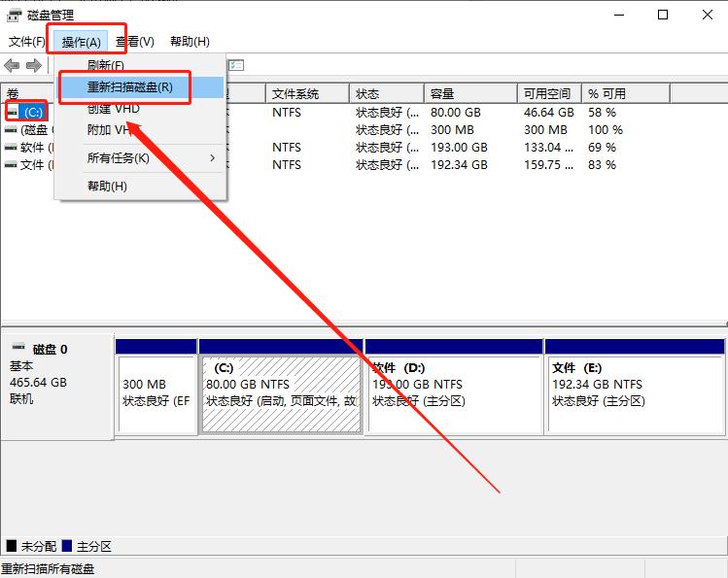The image size is (728, 578).
Task: Close the Disk Management window
Action: pos(708,15)
